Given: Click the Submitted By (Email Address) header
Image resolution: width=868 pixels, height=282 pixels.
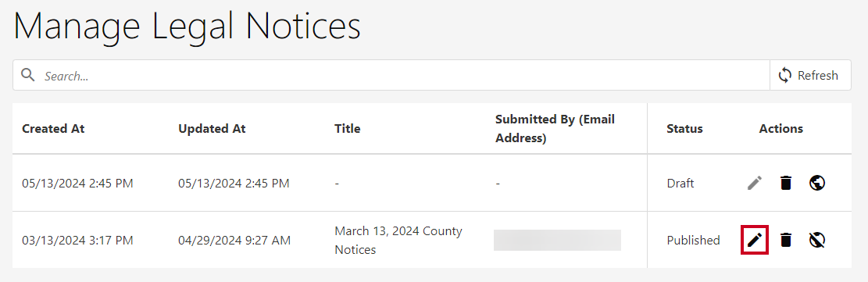Looking at the screenshot, I should [555, 129].
